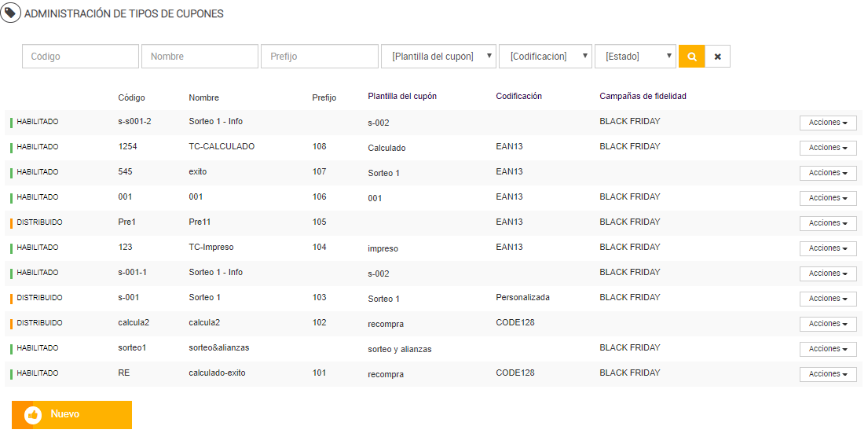Open Acciones menu for TC-CALCULADO row

pos(828,148)
